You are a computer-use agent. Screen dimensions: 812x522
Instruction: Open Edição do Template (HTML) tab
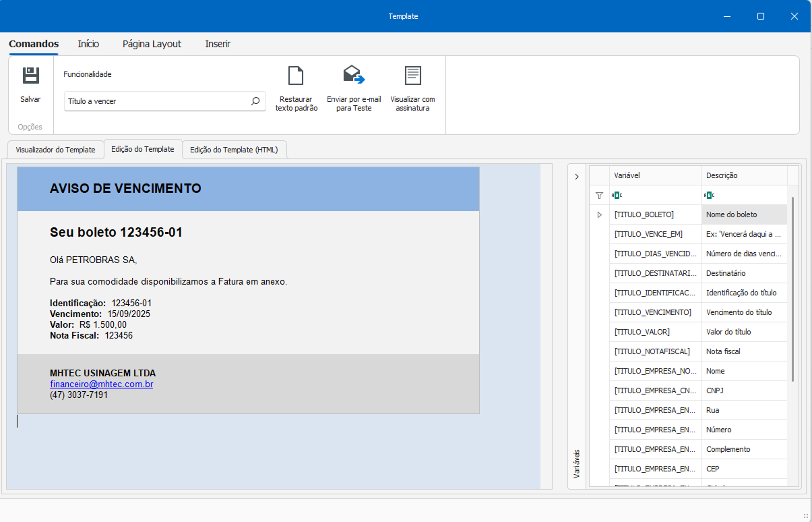pyautogui.click(x=234, y=150)
